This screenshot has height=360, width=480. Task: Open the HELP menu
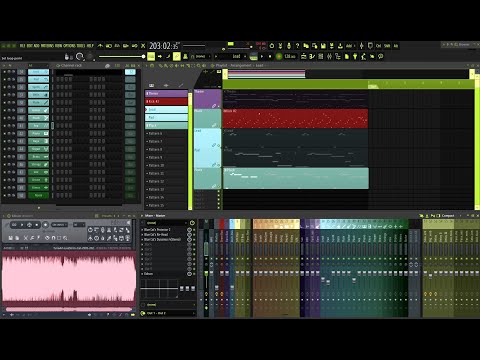tap(90, 46)
